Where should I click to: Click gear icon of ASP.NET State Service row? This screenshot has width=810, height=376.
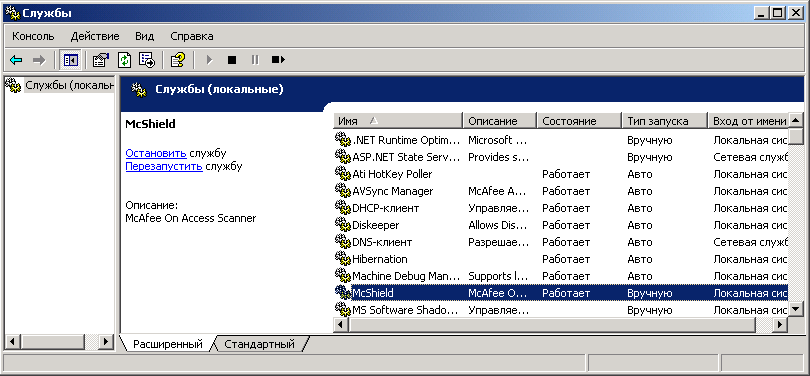pyautogui.click(x=343, y=156)
